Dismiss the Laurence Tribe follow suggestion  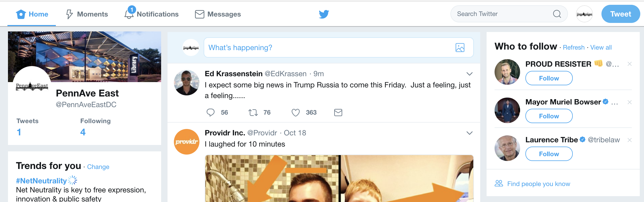(629, 140)
